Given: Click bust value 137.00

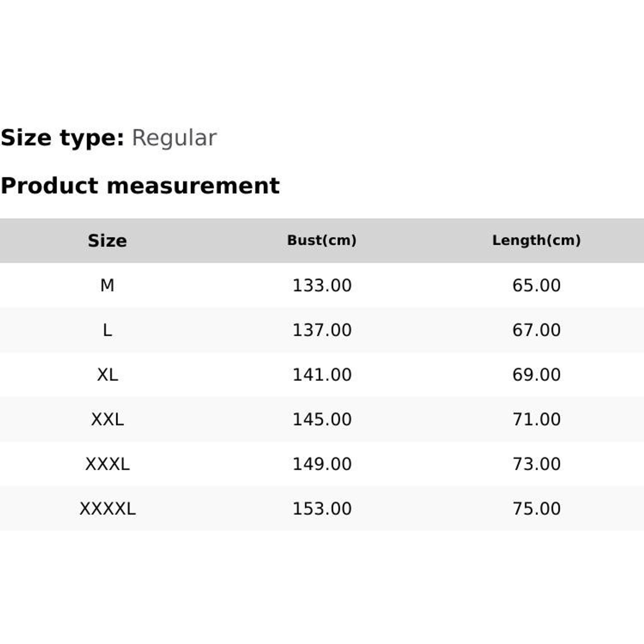Looking at the screenshot, I should pos(322,330).
